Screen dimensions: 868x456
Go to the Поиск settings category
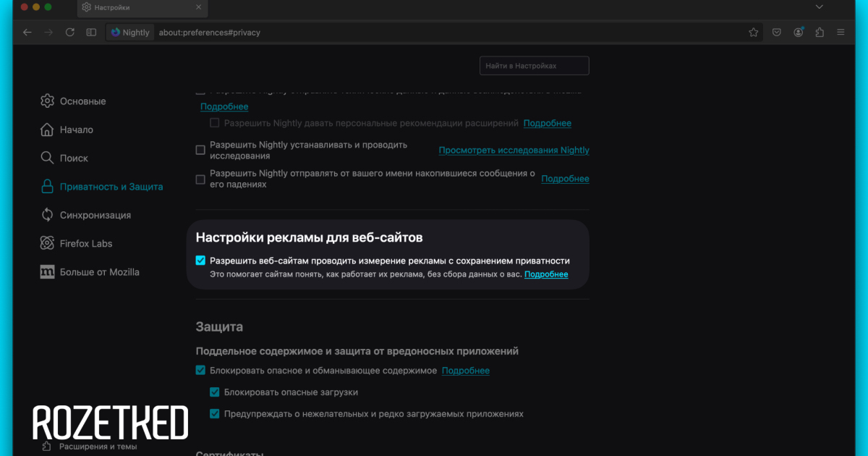[74, 158]
